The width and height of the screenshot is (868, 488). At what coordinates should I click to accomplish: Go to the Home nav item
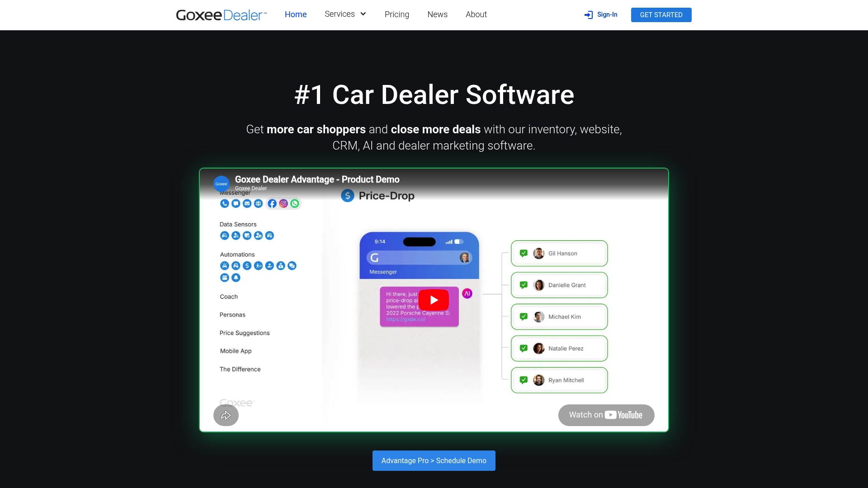(296, 14)
